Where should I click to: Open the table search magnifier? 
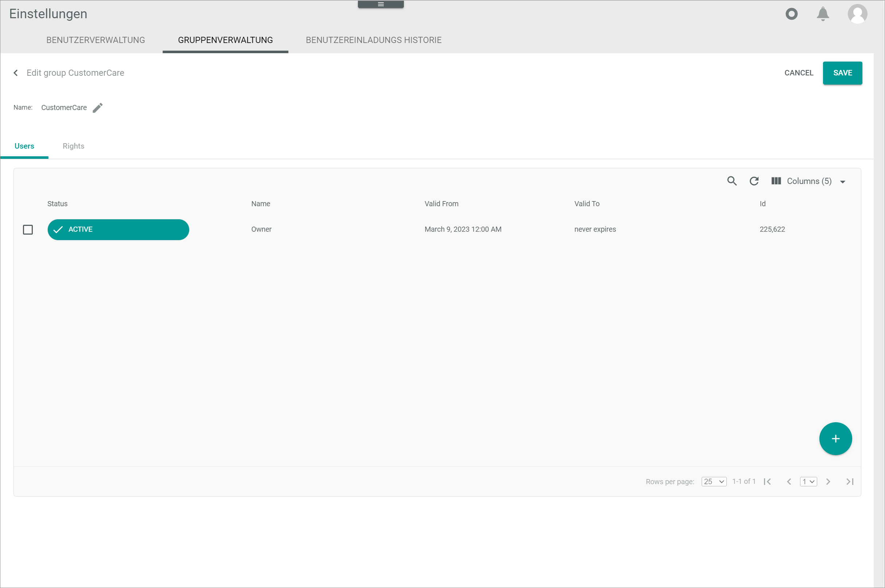(732, 181)
